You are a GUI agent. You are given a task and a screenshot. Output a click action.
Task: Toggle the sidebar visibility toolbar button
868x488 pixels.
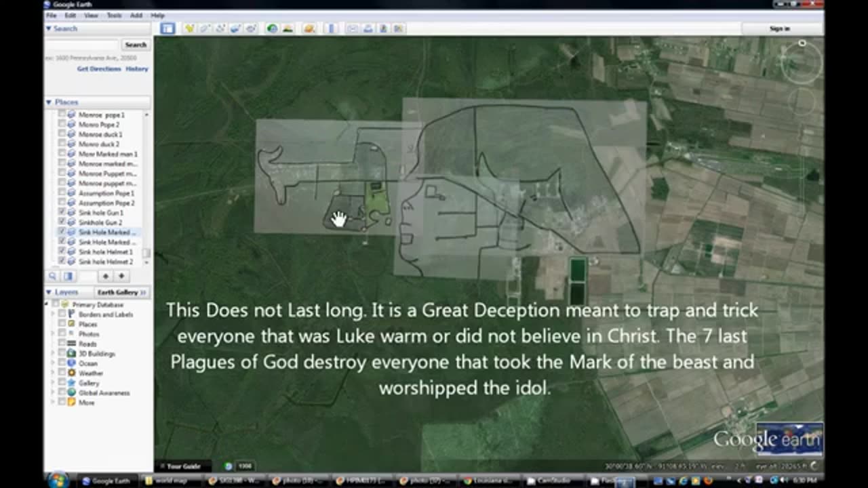tap(167, 28)
